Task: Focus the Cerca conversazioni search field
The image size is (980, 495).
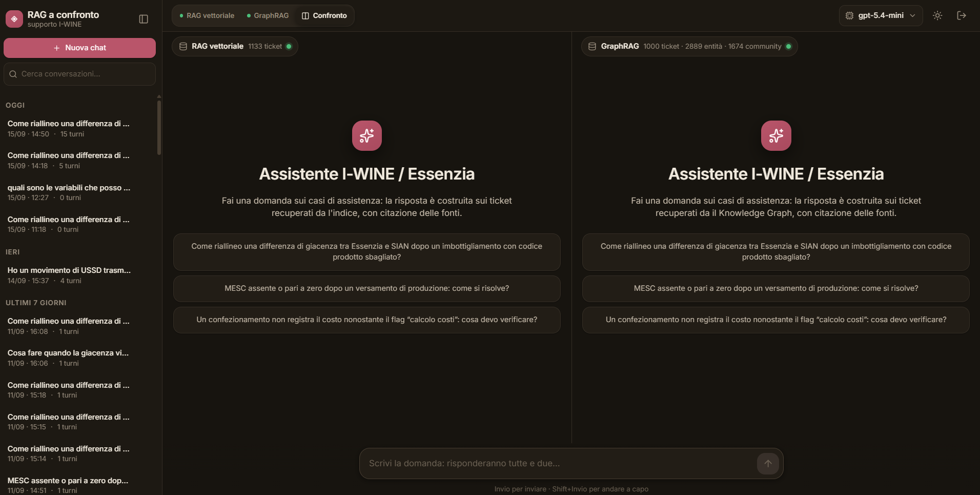Action: pyautogui.click(x=79, y=74)
